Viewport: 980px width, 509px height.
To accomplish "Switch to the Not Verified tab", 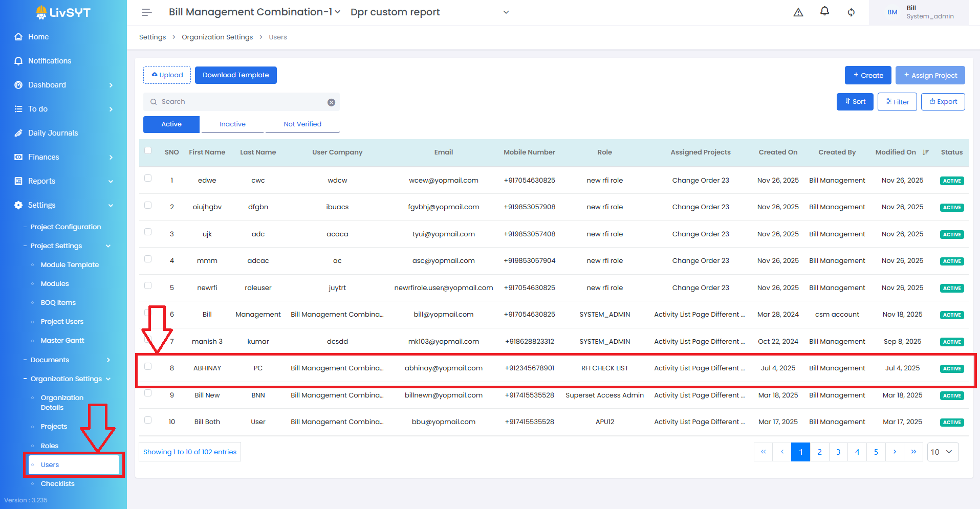I will (302, 124).
